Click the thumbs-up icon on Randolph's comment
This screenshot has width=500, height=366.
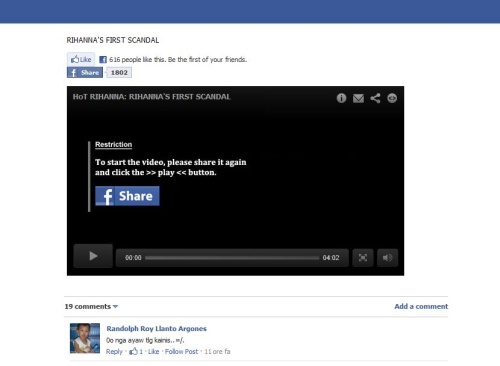click(133, 351)
